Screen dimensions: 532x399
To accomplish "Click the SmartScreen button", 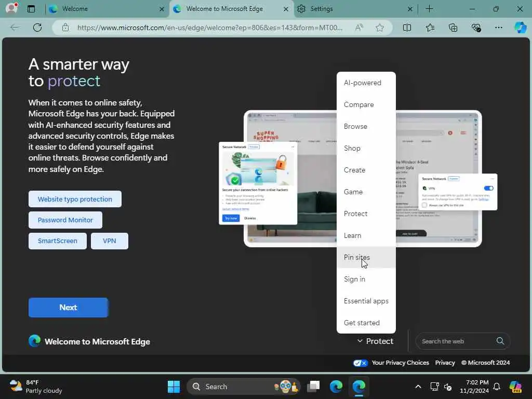I will coord(57,241).
